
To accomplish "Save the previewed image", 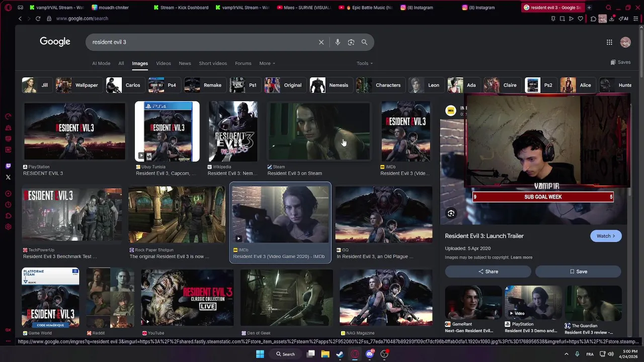I will [x=578, y=271].
